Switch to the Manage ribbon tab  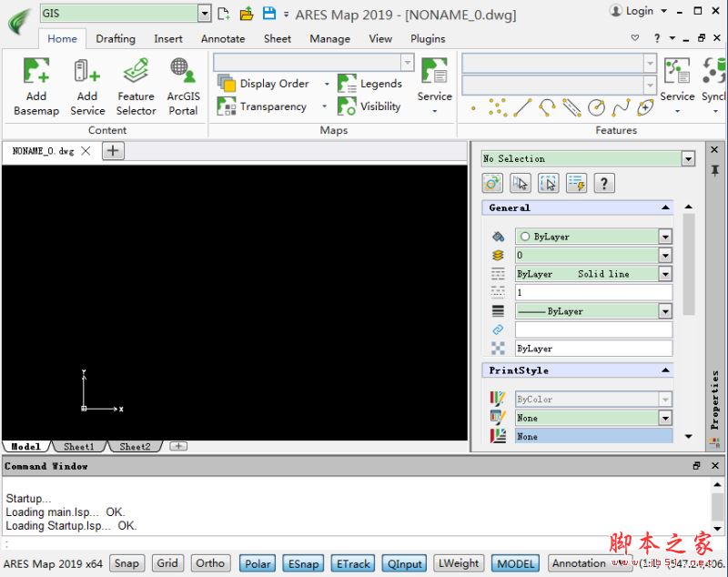329,38
